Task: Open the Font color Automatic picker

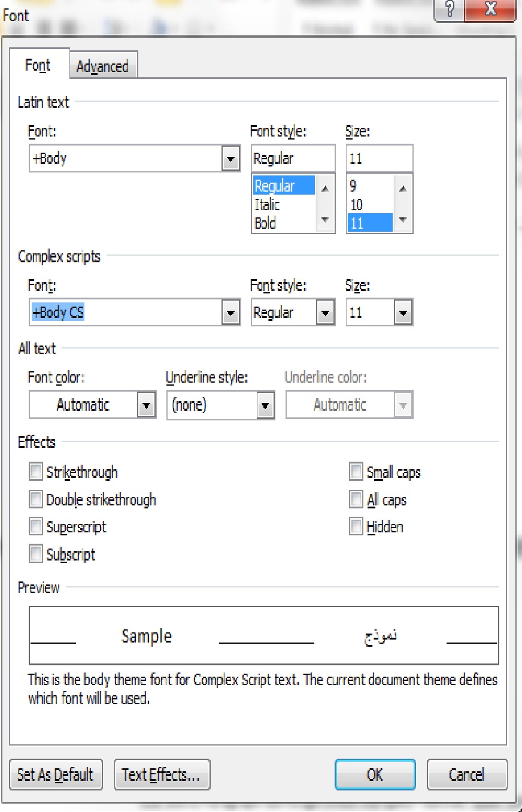Action: pos(146,405)
